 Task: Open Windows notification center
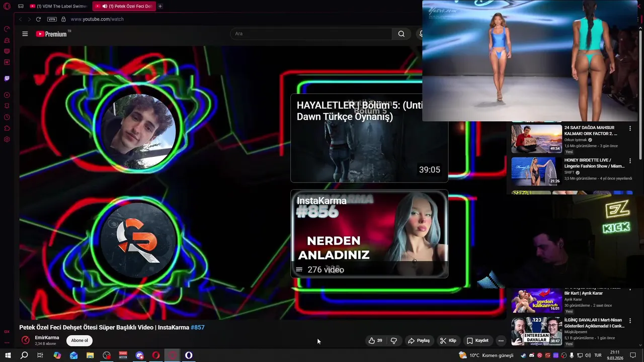pos(633,355)
